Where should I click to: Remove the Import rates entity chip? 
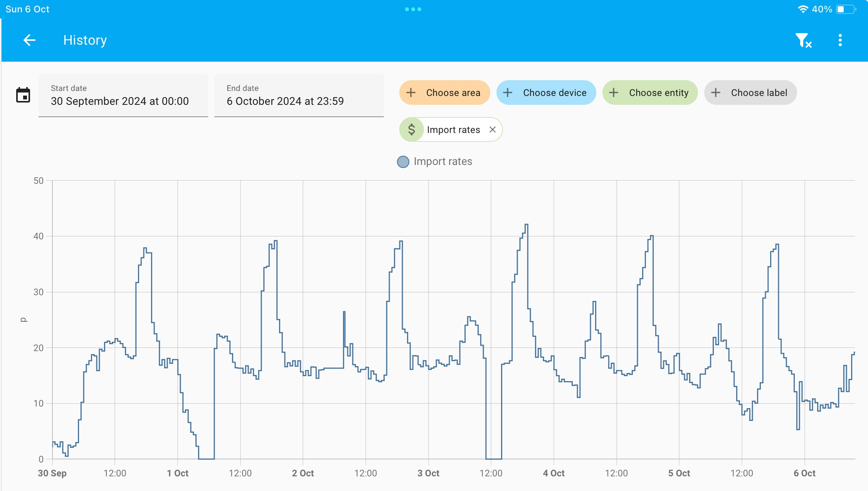point(492,129)
